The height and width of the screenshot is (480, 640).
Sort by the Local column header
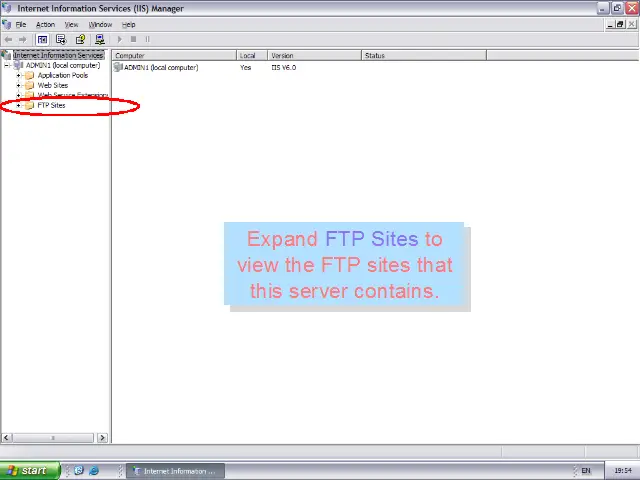pos(252,56)
